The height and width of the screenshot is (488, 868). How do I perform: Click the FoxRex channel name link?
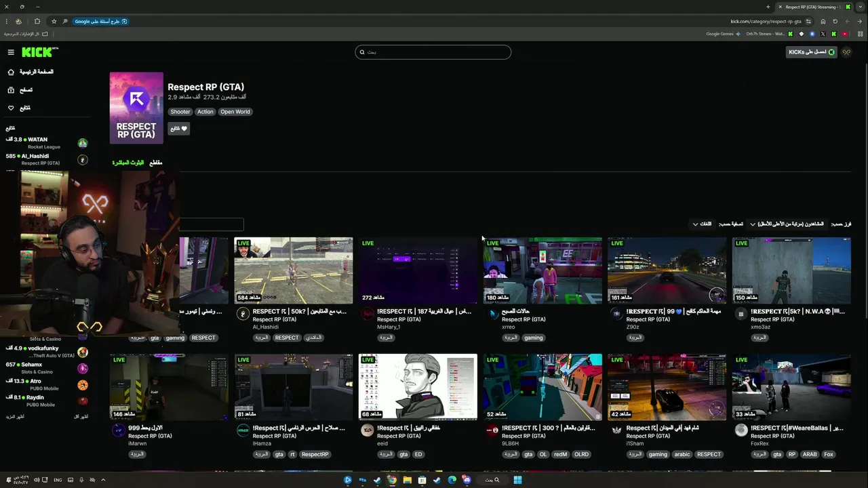click(759, 443)
